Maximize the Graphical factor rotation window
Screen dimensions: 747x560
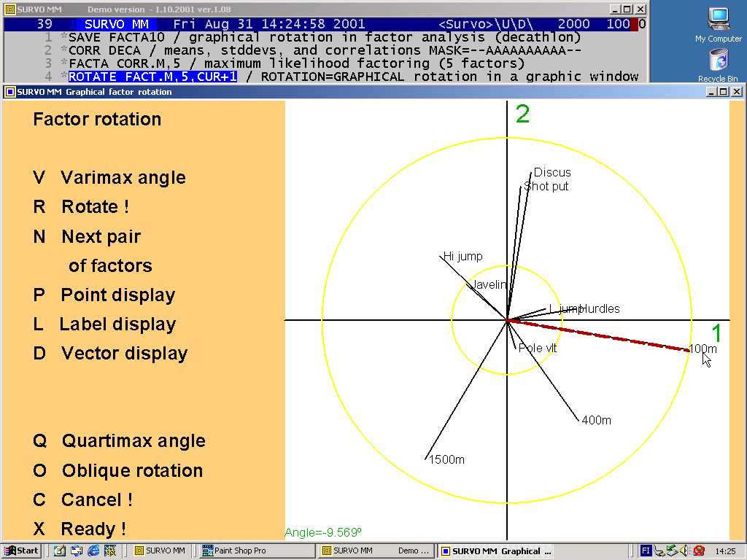tap(723, 92)
